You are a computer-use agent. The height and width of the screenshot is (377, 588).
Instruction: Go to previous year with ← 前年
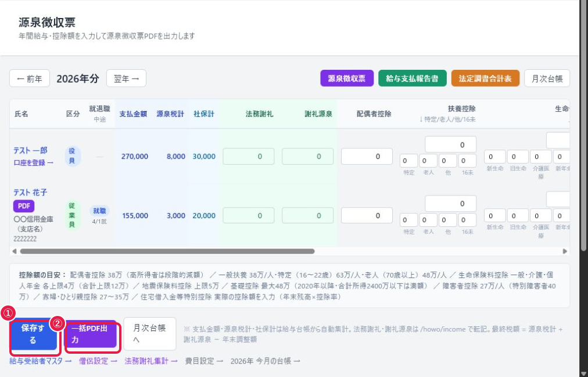click(30, 79)
